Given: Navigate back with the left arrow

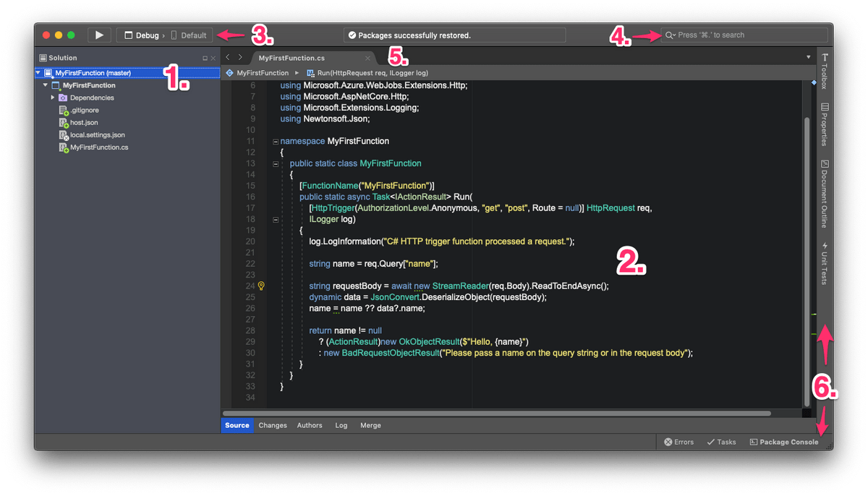Looking at the screenshot, I should pyautogui.click(x=227, y=57).
